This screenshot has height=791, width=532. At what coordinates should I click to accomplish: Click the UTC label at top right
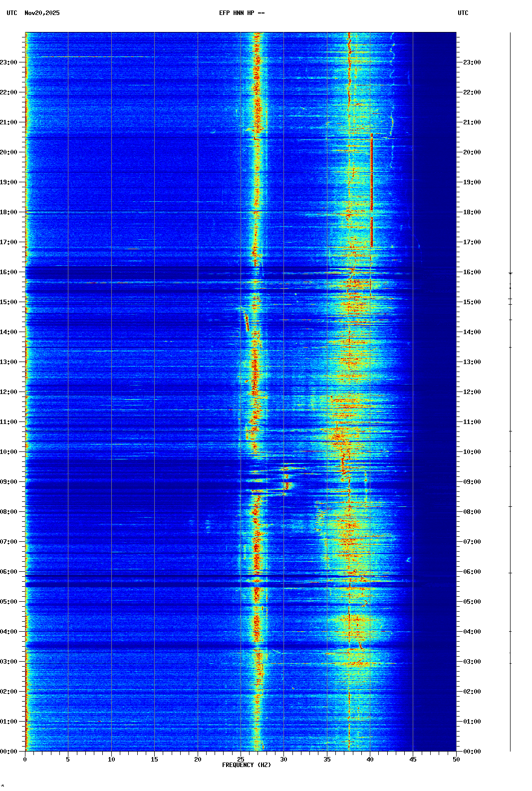463,13
